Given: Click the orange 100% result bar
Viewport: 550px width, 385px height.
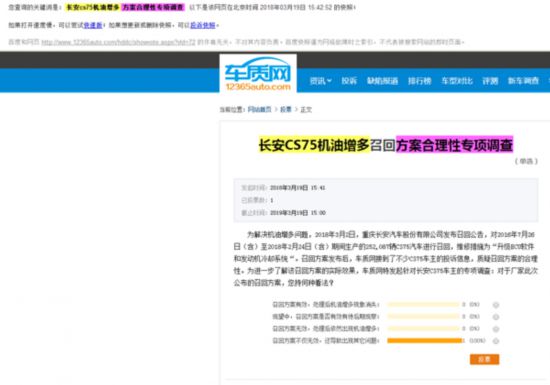Looking at the screenshot, I should (425, 340).
